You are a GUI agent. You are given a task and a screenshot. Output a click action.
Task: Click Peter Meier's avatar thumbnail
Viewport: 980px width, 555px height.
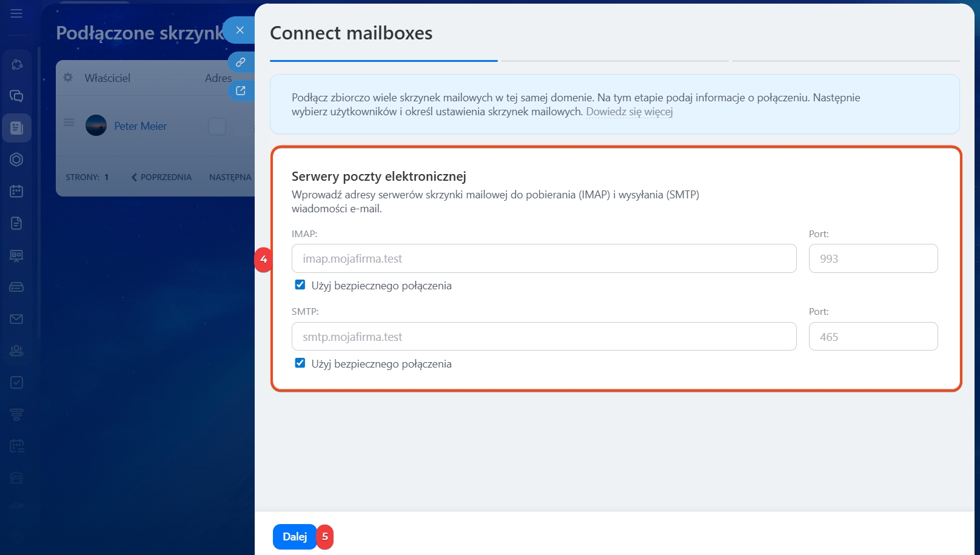click(x=96, y=126)
